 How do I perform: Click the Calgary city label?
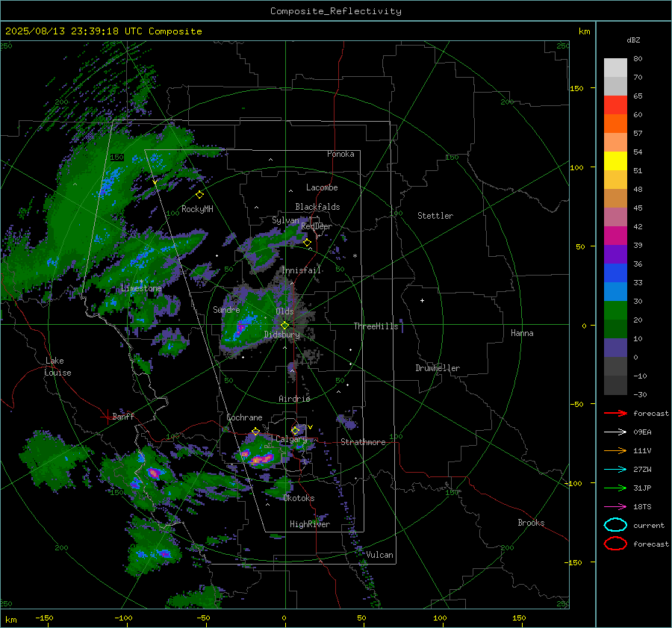coord(291,439)
